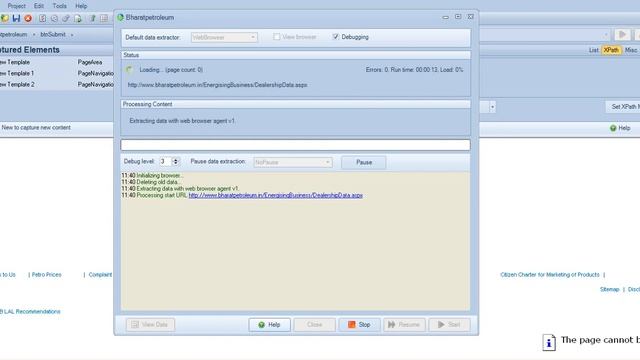This screenshot has height=360, width=640.
Task: Click the play arrow icon in main window
Action: click(x=622, y=35)
